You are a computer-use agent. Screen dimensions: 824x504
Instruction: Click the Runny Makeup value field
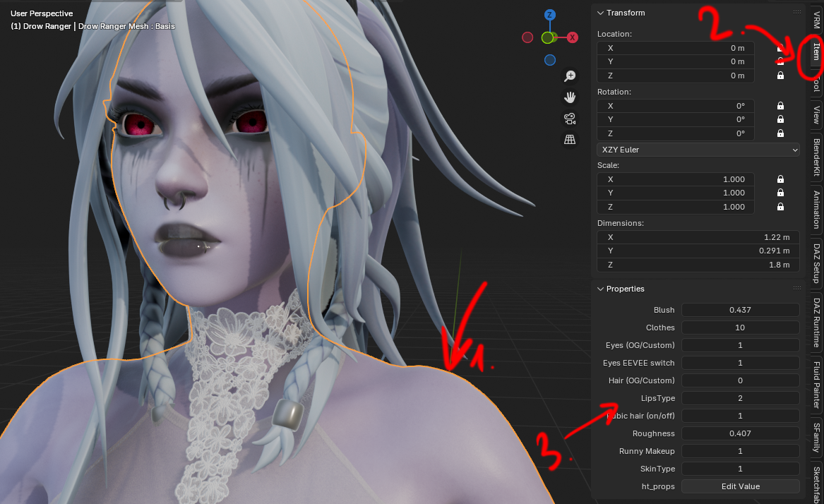[741, 451]
